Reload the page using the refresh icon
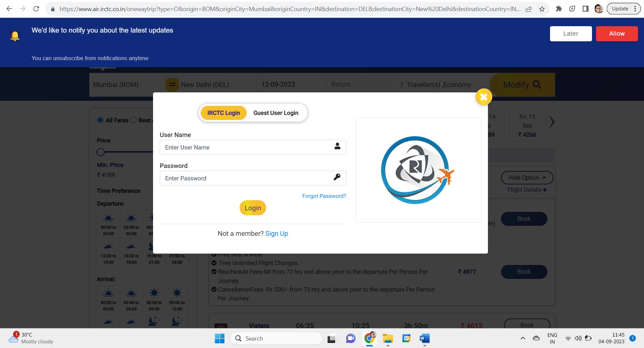This screenshot has height=348, width=644. (x=36, y=9)
